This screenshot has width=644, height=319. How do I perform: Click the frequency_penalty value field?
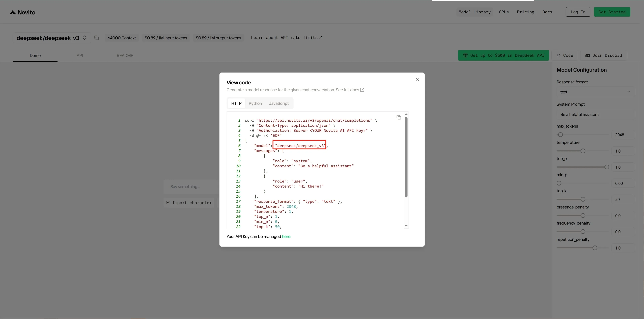click(623, 232)
